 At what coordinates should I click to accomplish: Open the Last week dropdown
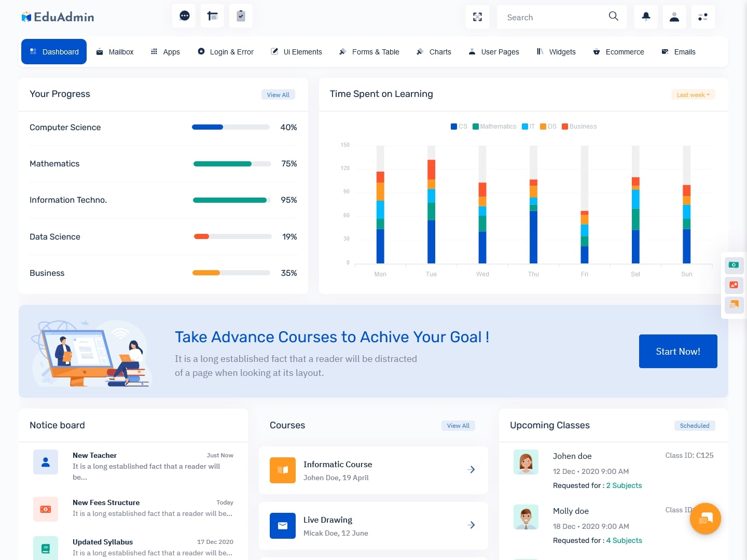coord(693,95)
